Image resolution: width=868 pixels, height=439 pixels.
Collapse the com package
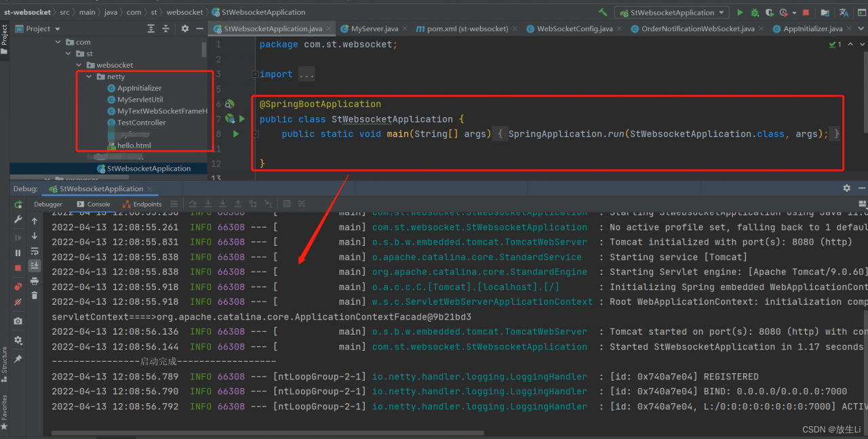(59, 42)
